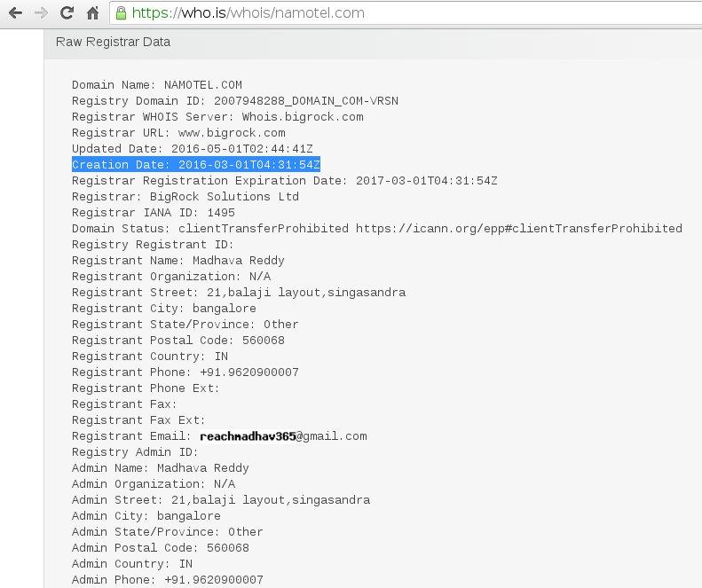Click the Admin Organization N/A line
This screenshot has width=702, height=588.
pyautogui.click(x=154, y=484)
